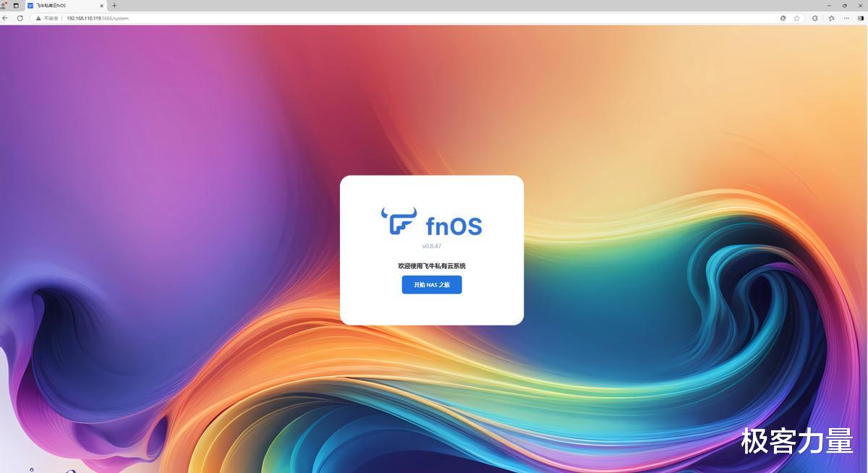Select the 飞牛私有云fnOS browser tab

coord(65,5)
